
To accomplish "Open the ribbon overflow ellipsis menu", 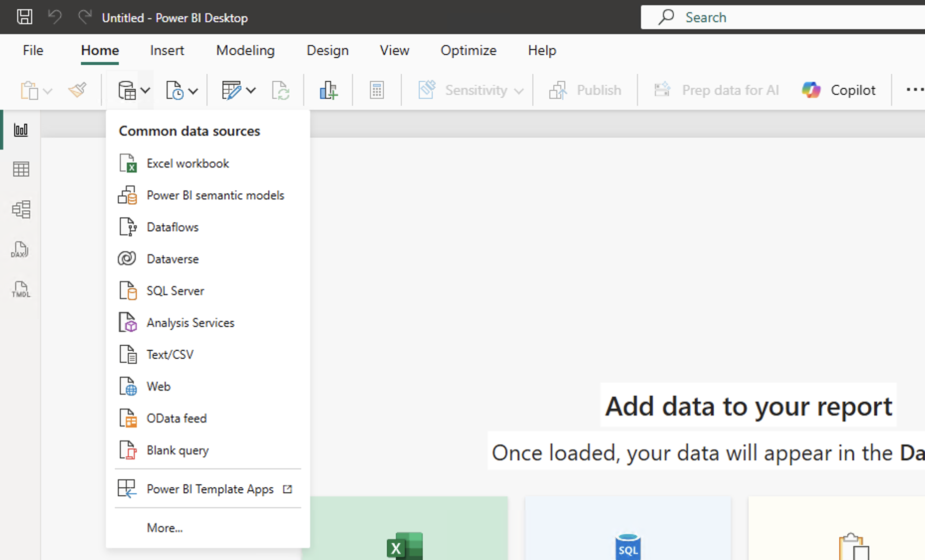I will coord(915,90).
